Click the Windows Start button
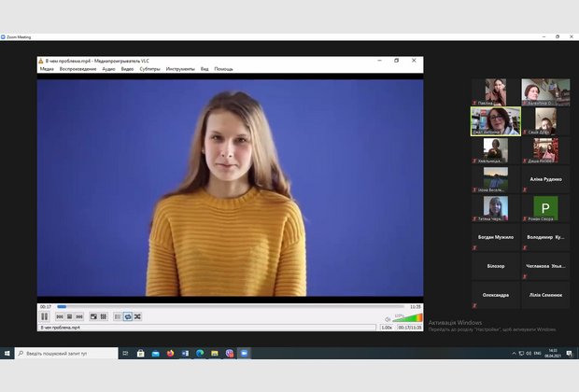This screenshot has width=579, height=392. (7, 354)
